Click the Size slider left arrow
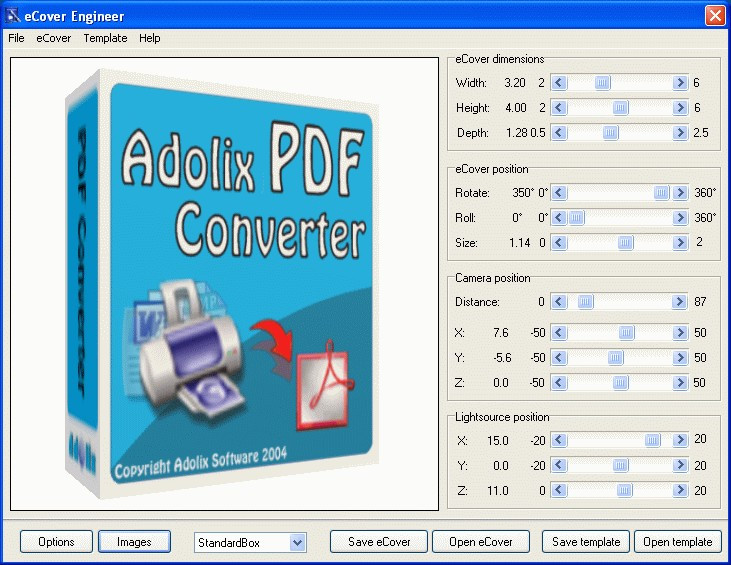The height and width of the screenshot is (565, 731). coord(559,243)
